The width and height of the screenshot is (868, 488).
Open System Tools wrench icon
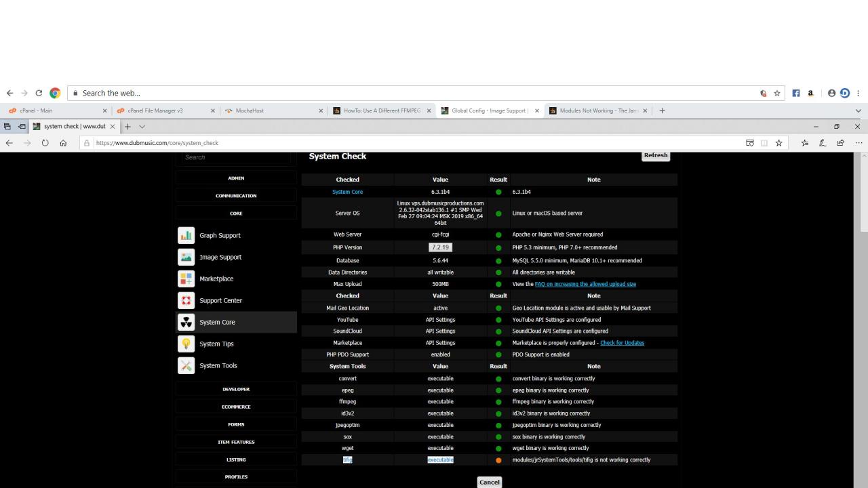[186, 365]
